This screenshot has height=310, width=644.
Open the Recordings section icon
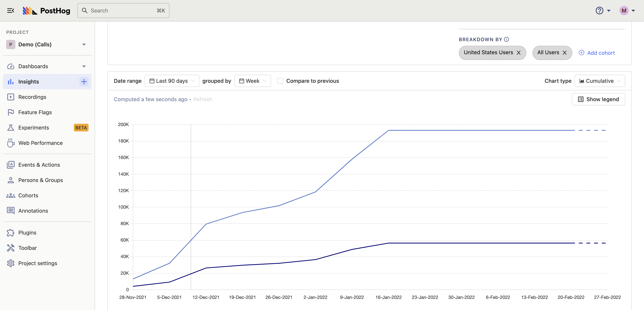11,97
